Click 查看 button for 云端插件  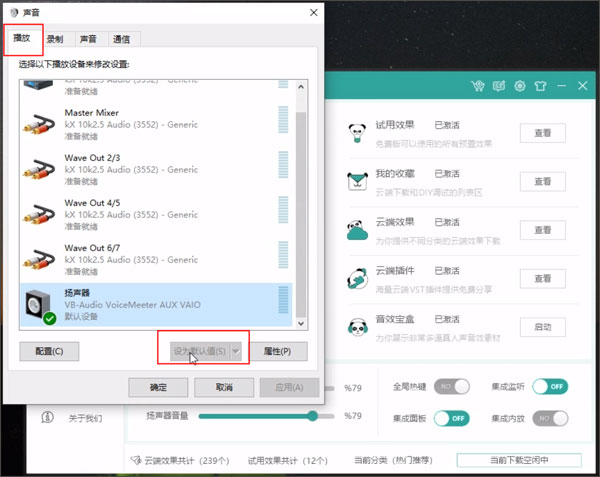point(543,278)
